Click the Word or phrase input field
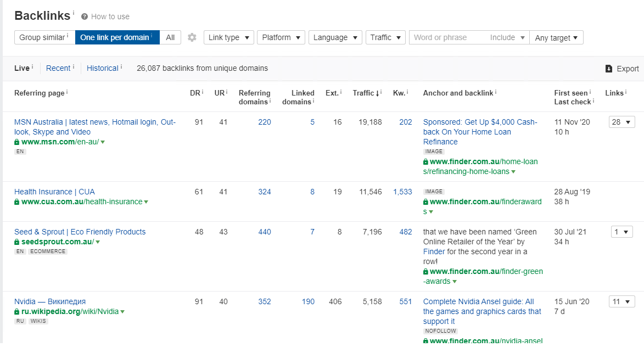The height and width of the screenshot is (347, 644). 447,37
